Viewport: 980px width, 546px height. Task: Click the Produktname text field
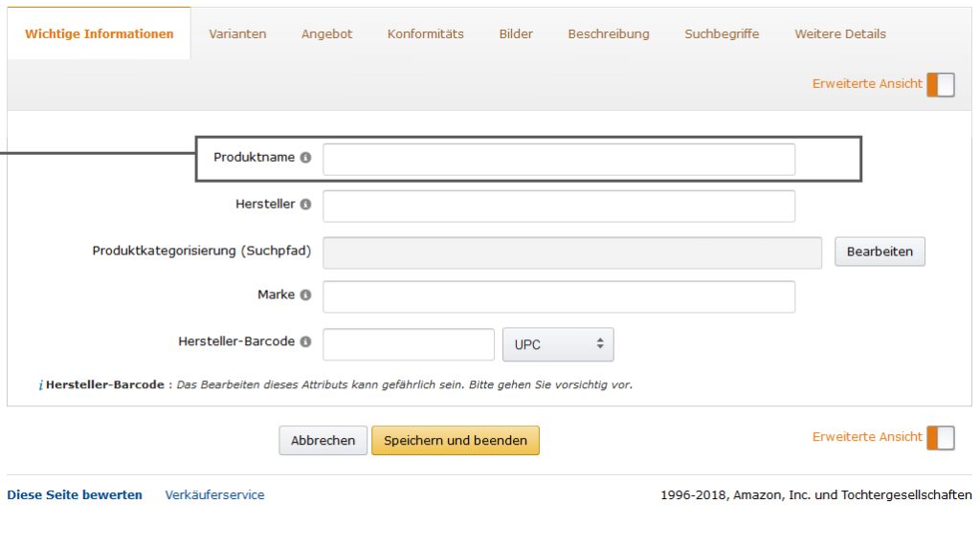559,160
